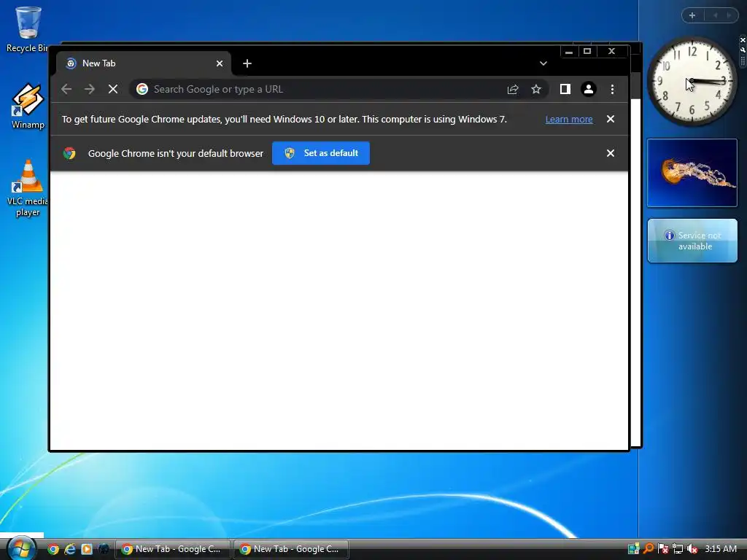This screenshot has width=747, height=560.
Task: Select the Winamp desktop shortcut
Action: (28, 106)
